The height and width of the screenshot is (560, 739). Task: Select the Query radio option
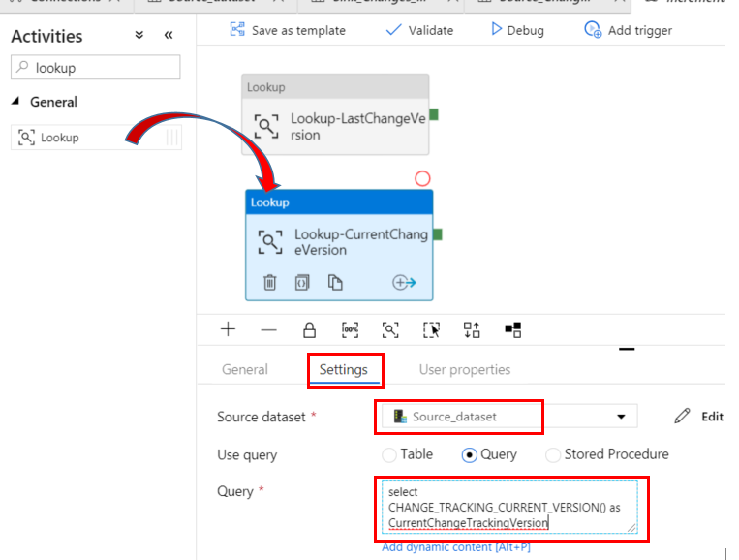click(x=469, y=455)
